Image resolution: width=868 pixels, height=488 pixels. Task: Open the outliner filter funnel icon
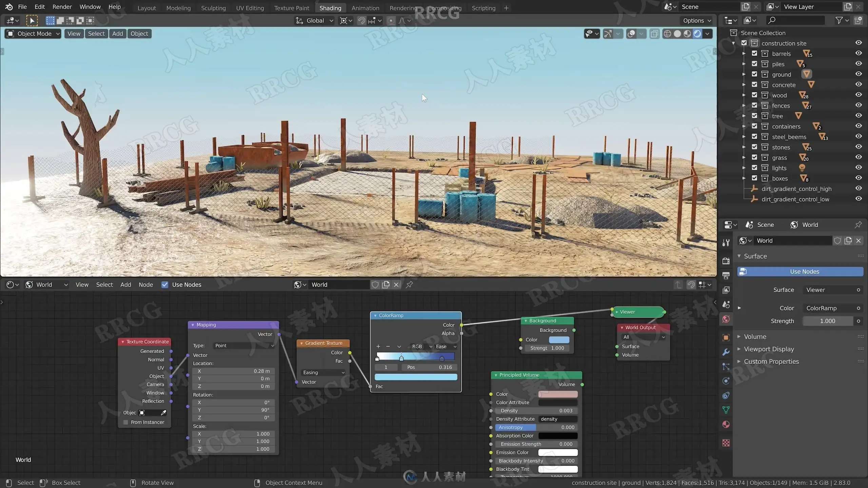click(839, 20)
